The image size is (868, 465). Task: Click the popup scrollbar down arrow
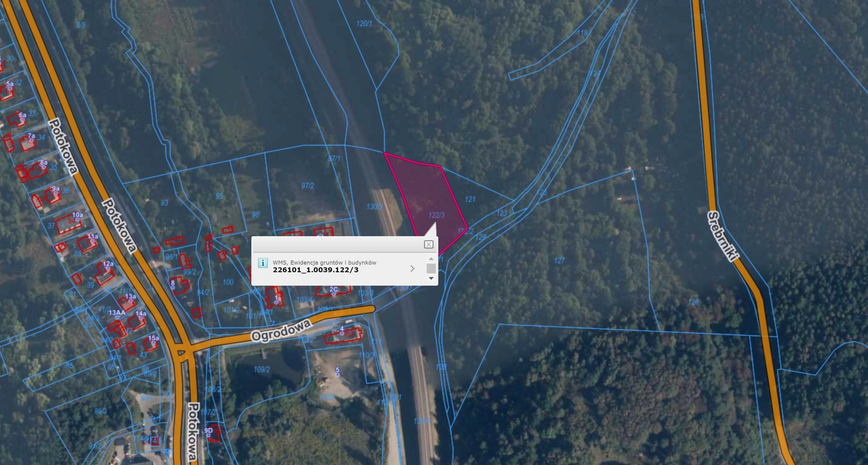[x=431, y=278]
